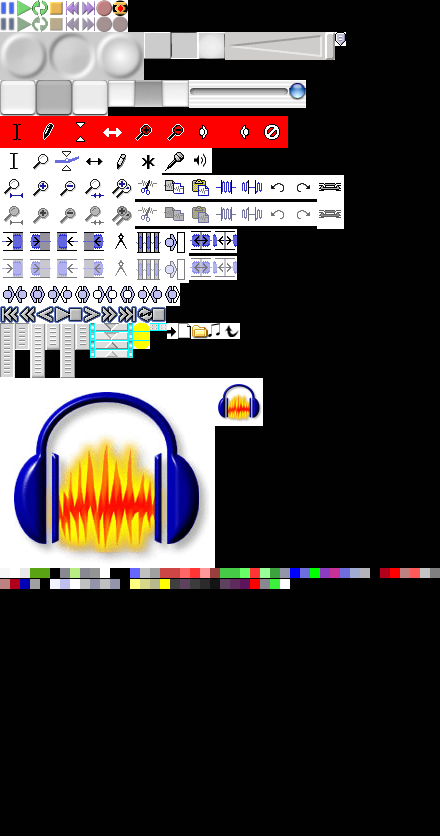Click the blue double-chevron rewind transport button
This screenshot has height=836, width=440.
pos(27,314)
